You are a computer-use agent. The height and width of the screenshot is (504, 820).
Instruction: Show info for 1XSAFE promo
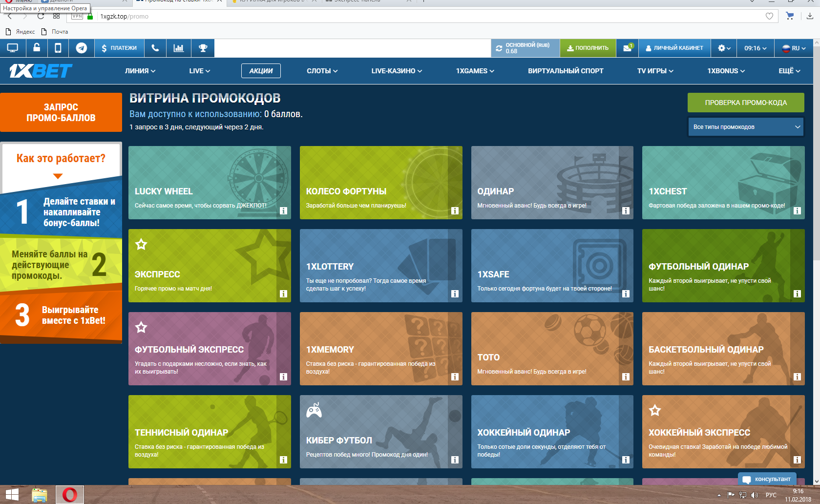[x=626, y=294]
